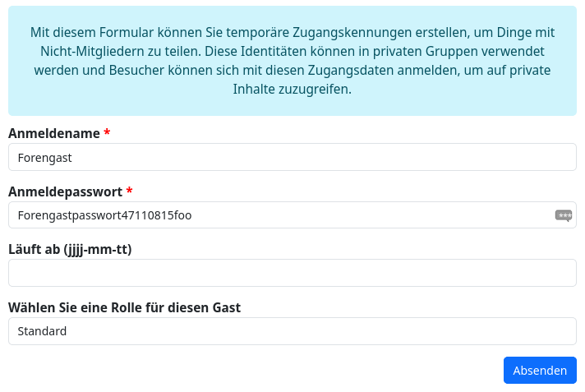The height and width of the screenshot is (392, 585).
Task: Place cursor on "Forengastpasswort47110815foo" text
Action: [x=104, y=215]
